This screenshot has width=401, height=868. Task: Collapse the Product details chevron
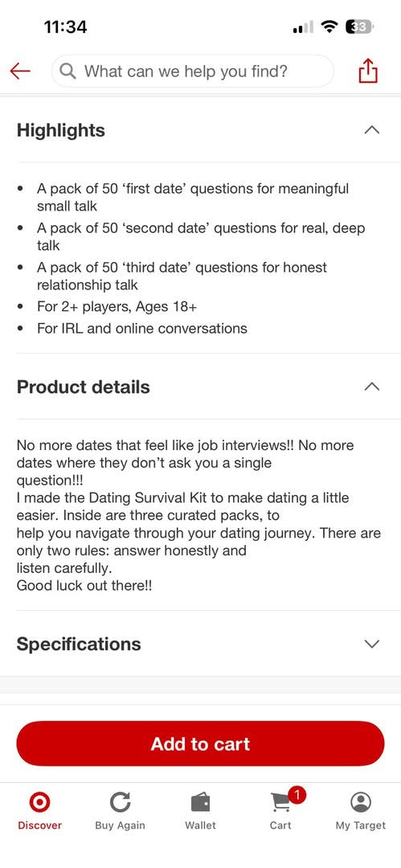click(372, 387)
